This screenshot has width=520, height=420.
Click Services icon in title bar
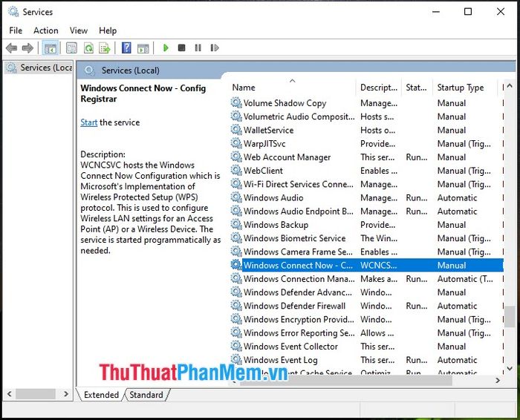coord(13,12)
